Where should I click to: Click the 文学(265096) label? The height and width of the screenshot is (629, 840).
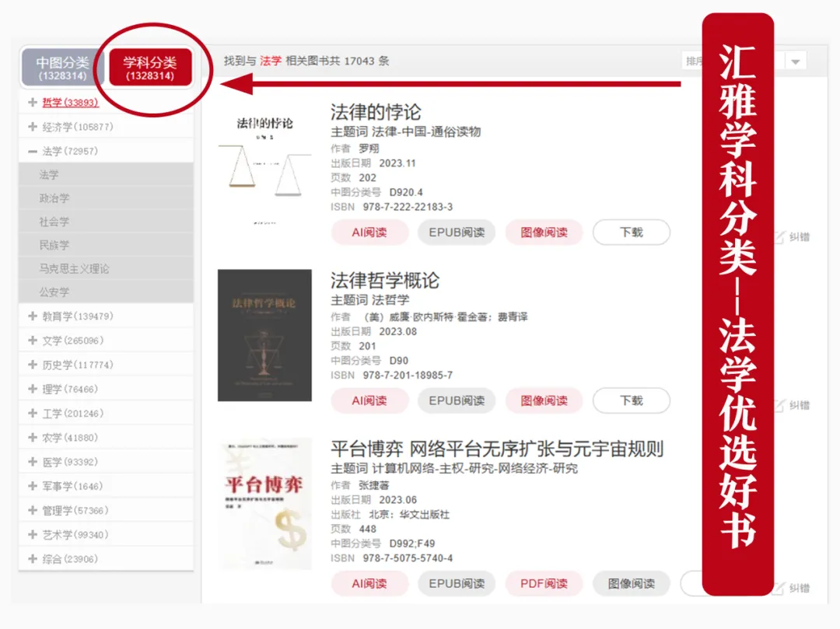(73, 341)
